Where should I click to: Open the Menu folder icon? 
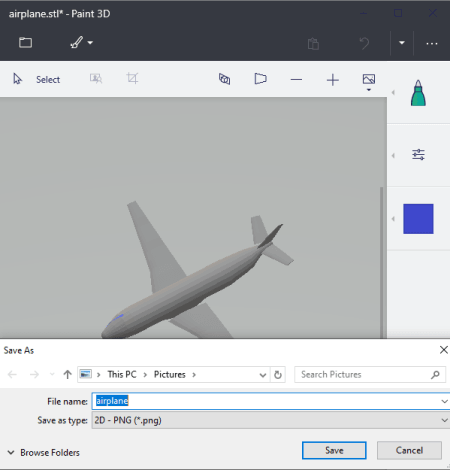[25, 43]
